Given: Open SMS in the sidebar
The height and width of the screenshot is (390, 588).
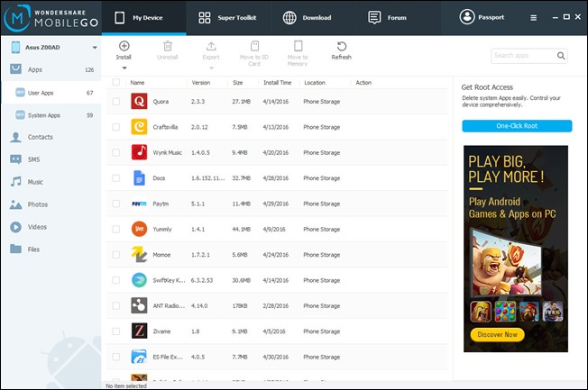Looking at the screenshot, I should pyautogui.click(x=51, y=159).
